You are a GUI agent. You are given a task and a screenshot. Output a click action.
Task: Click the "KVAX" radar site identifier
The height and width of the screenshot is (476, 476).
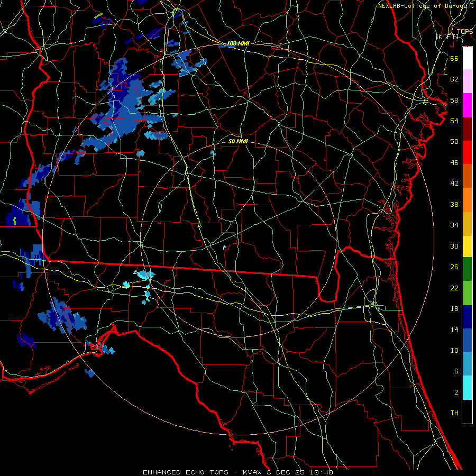coord(253,472)
